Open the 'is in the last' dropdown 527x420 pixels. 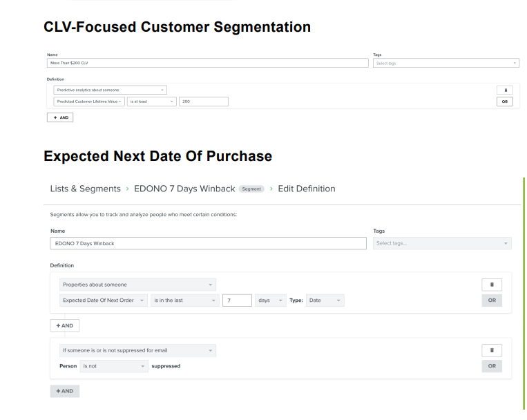185,300
